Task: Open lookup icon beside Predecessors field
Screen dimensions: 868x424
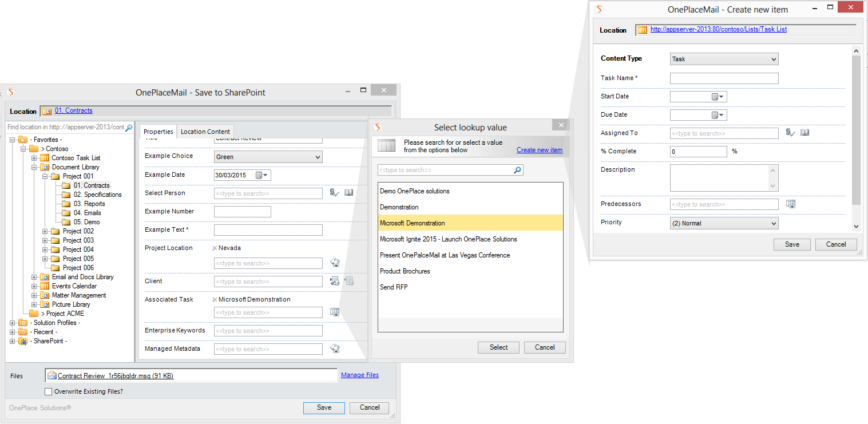Action: (x=791, y=204)
